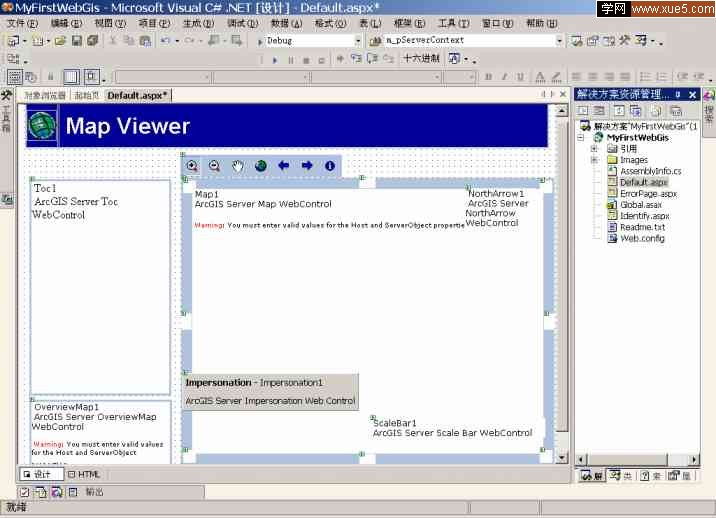This screenshot has width=716, height=518.
Task: Select Readme.txt in Solution Explorer
Action: pos(642,227)
